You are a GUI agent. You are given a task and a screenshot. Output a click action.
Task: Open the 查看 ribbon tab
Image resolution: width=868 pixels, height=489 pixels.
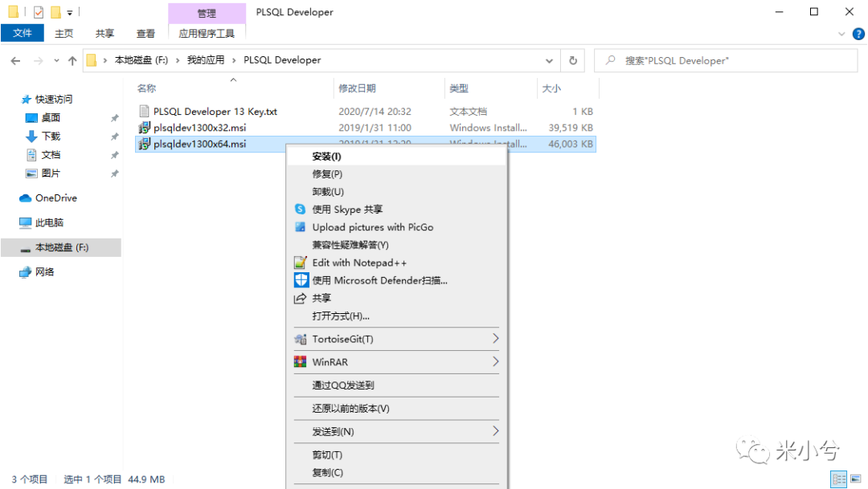(145, 34)
